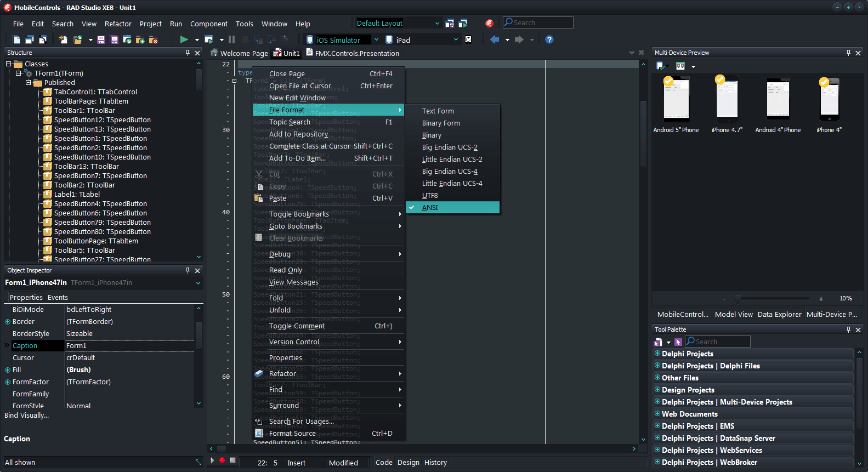Click the Select Devices icon in Multi-Device Preview

(661, 66)
